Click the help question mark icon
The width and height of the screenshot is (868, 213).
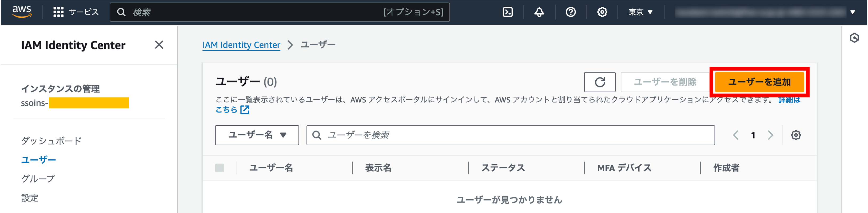click(571, 12)
